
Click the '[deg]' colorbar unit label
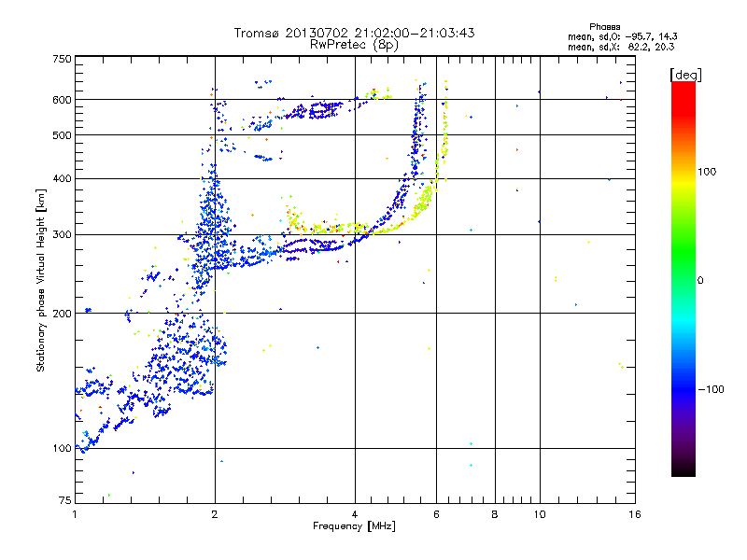685,75
